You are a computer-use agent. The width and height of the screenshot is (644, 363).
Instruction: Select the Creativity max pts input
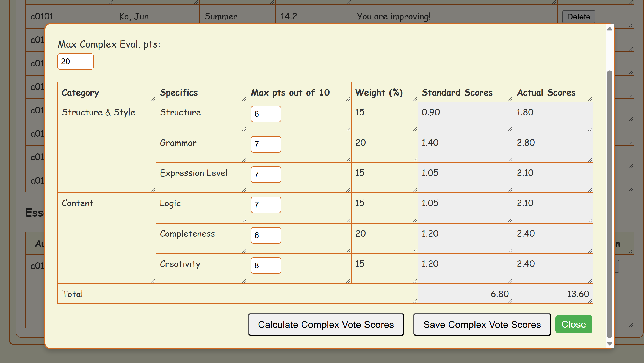(266, 266)
